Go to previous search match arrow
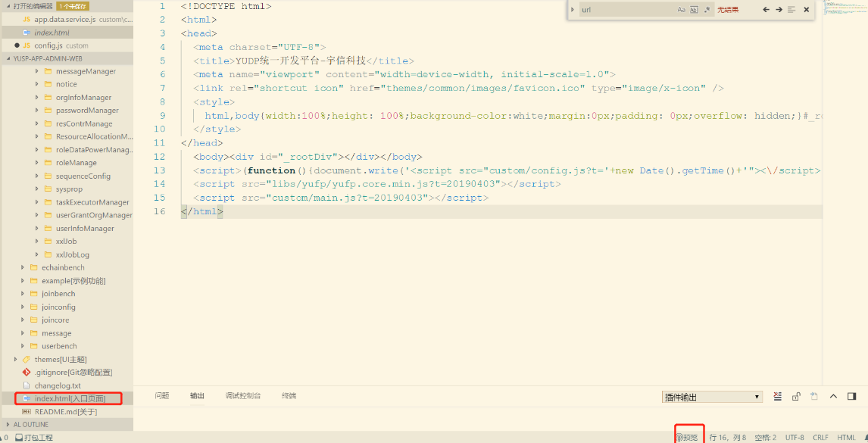This screenshot has width=868, height=443. (766, 10)
